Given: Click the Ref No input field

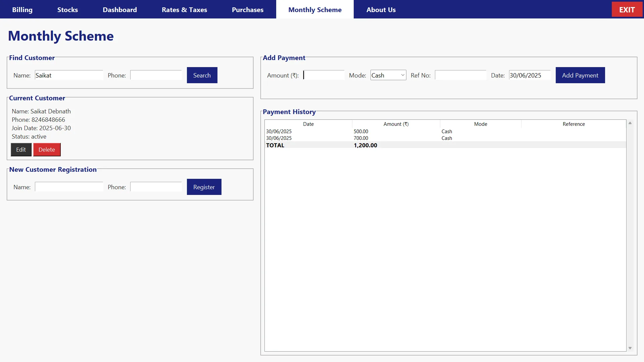Looking at the screenshot, I should click(x=460, y=75).
